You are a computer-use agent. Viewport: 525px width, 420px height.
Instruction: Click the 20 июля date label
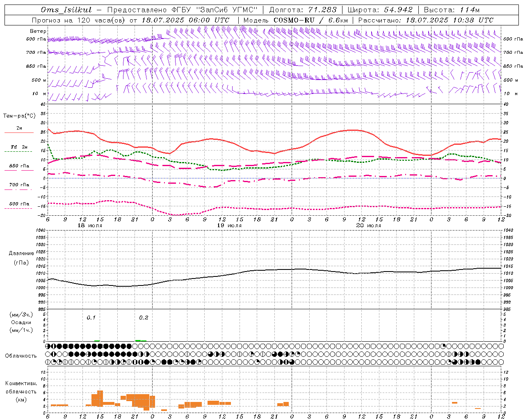pos(368,226)
